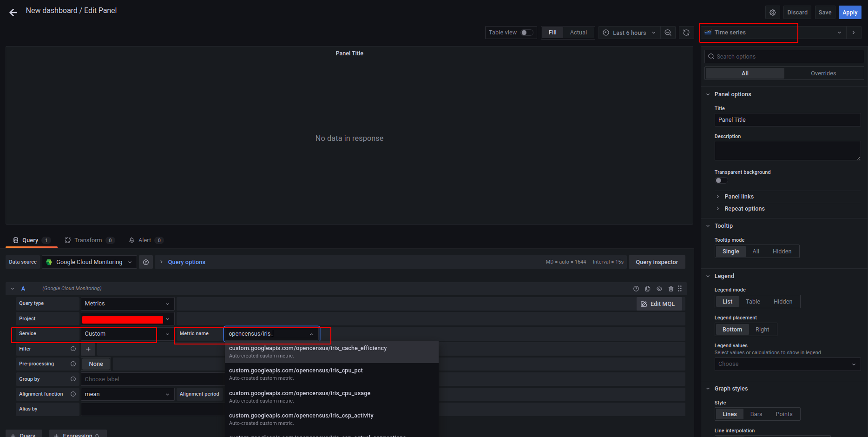Click Pre-processing None button
Screen dimensions: 868x437
click(96, 364)
